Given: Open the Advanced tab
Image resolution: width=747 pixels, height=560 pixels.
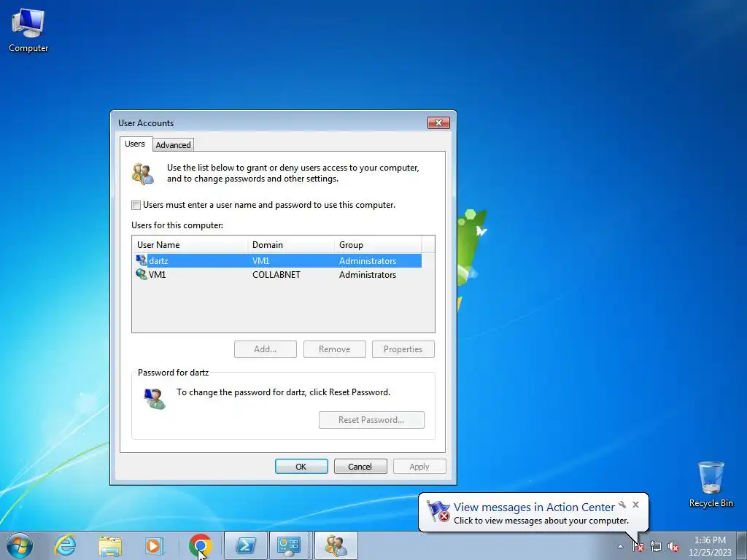Looking at the screenshot, I should pos(173,145).
